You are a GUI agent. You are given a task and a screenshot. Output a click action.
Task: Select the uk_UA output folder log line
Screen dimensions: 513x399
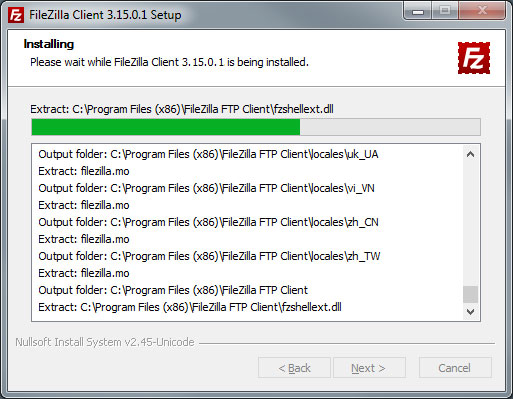[208, 154]
